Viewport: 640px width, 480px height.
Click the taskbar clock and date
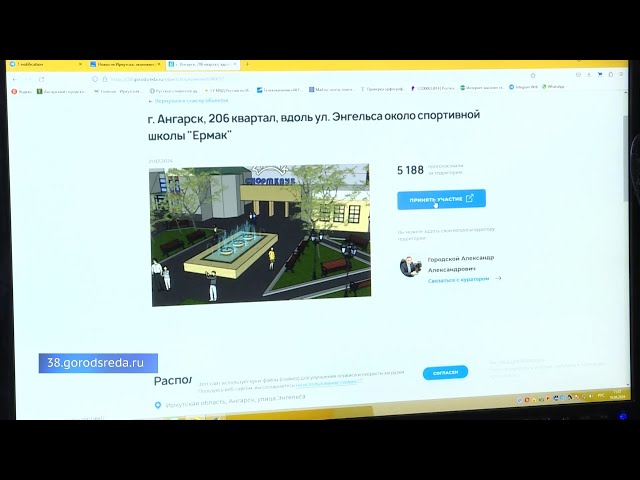[617, 394]
